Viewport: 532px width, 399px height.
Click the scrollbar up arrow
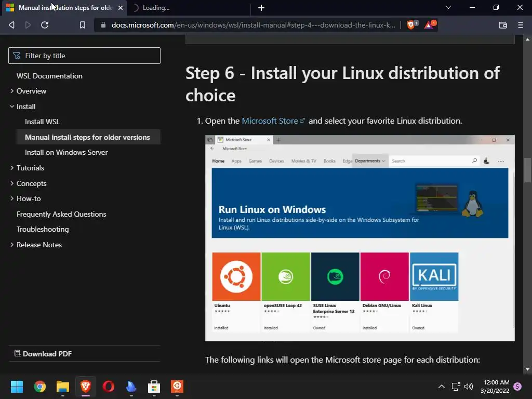pos(528,39)
